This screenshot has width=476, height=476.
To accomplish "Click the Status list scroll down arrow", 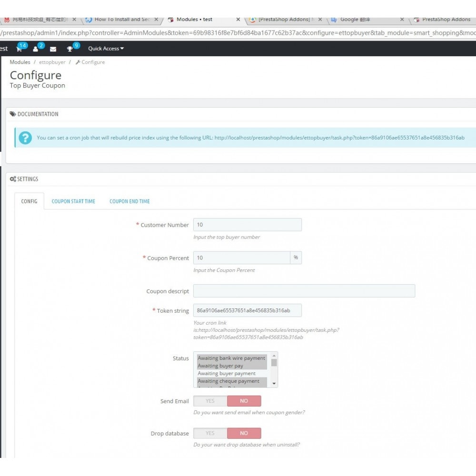I will (274, 384).
